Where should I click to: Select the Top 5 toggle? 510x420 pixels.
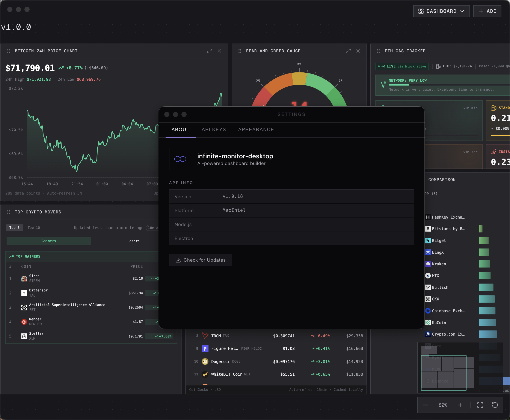(x=14, y=228)
